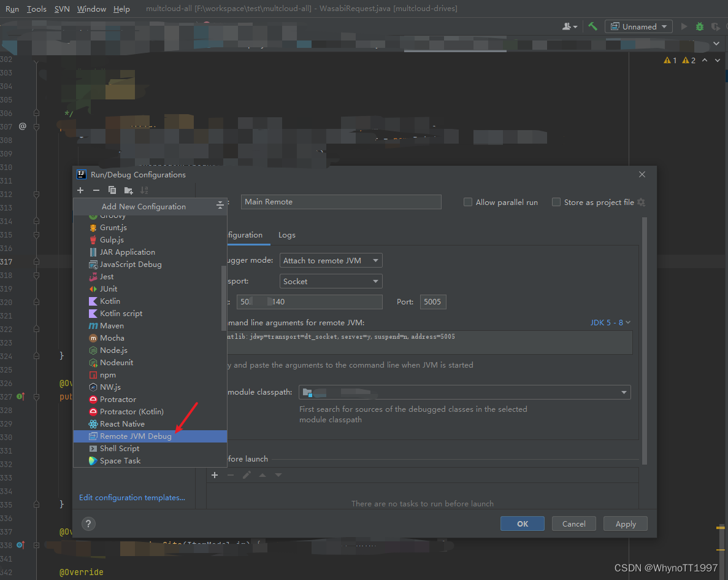This screenshot has width=728, height=580.
Task: Select Grunt.js configuration type
Action: 150,228
